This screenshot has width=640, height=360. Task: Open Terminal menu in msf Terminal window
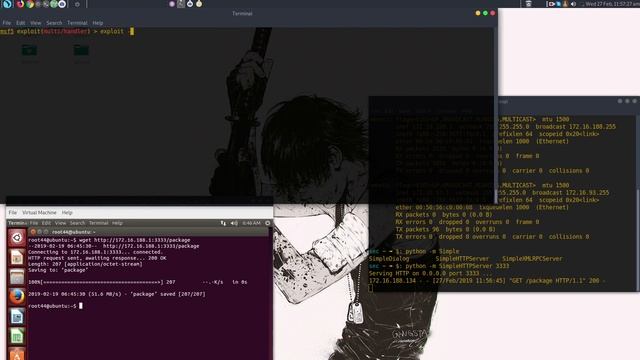tap(77, 23)
